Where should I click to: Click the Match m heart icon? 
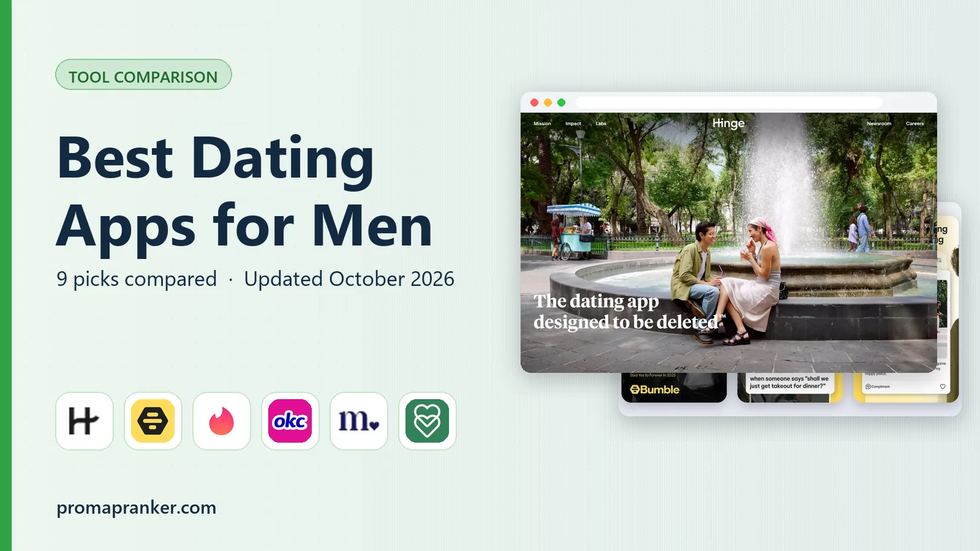pos(359,421)
